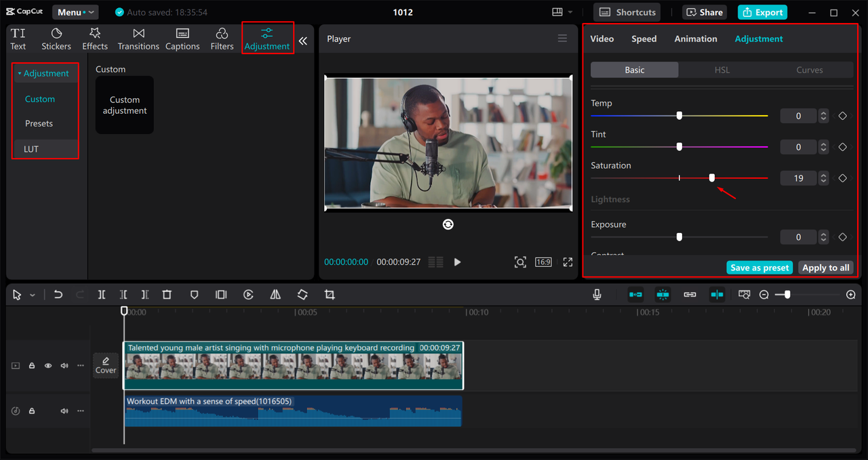This screenshot has height=460, width=868.
Task: Click the Temp slider handle
Action: pos(679,116)
